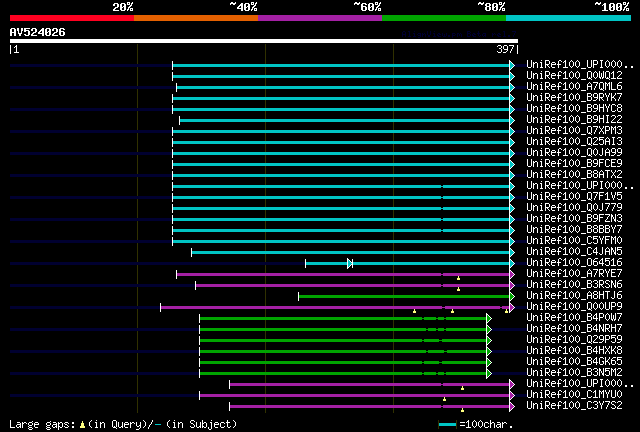Open the UniRef100_B9HYC8 hit label
The height and width of the screenshot is (432, 640).
[x=574, y=108]
